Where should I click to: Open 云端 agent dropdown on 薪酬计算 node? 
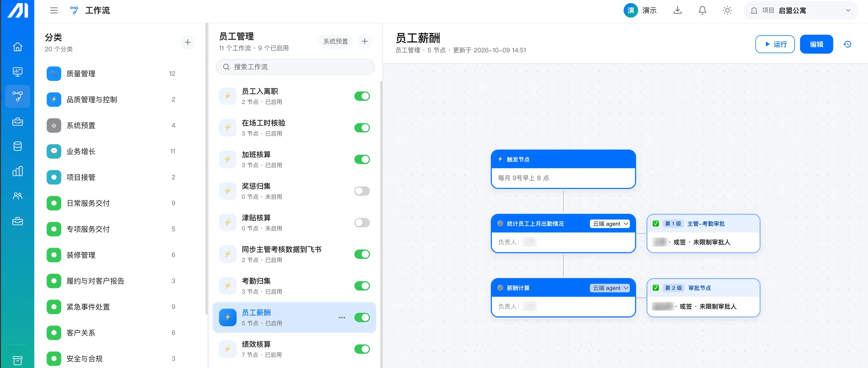[610, 288]
